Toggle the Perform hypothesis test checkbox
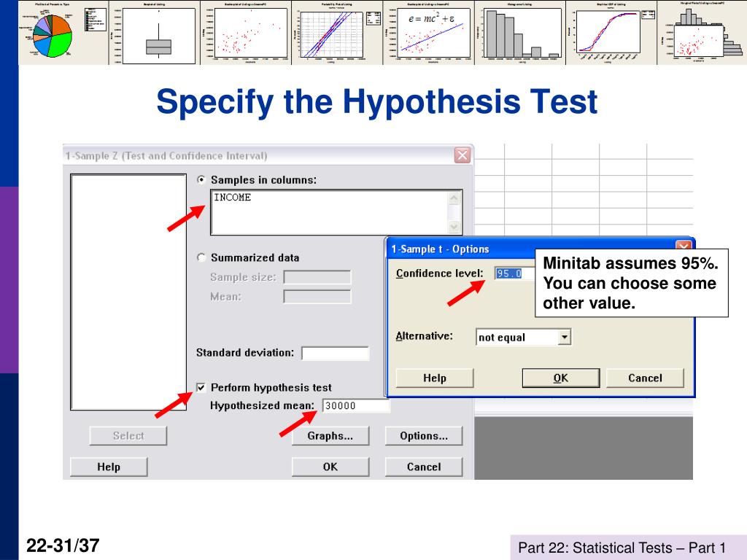 pyautogui.click(x=201, y=388)
